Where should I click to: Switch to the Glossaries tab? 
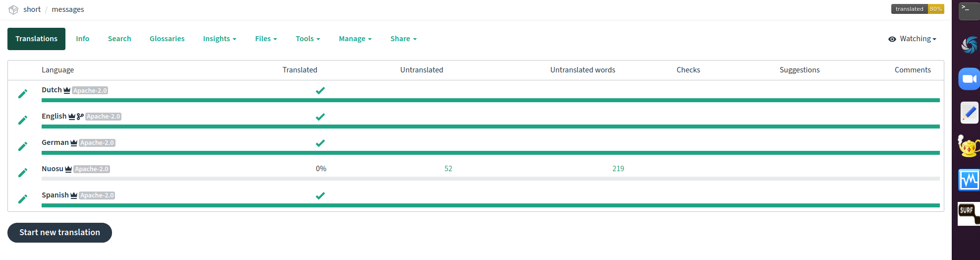(x=167, y=39)
